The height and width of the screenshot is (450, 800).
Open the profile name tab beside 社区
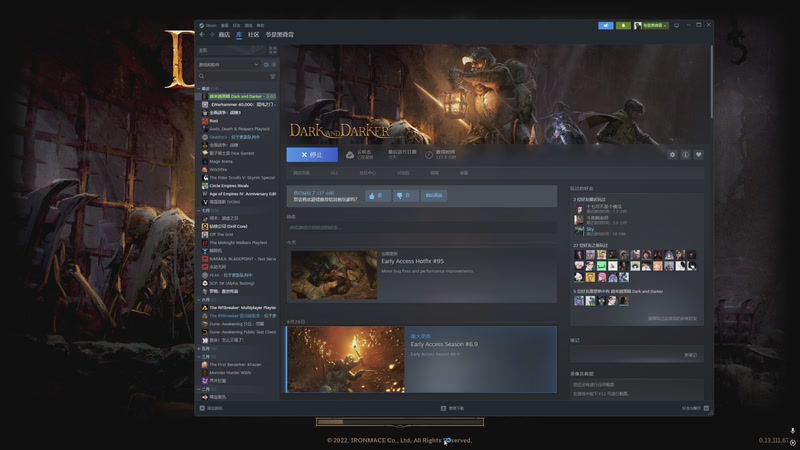tap(280, 35)
